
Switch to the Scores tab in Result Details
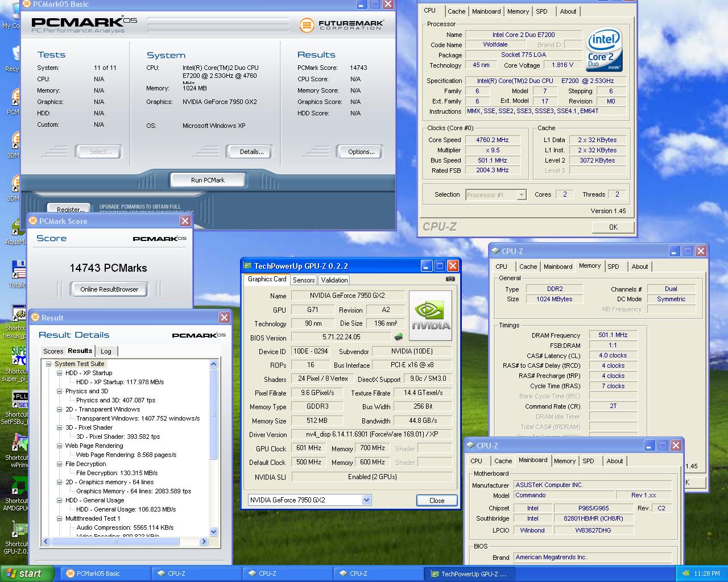[x=53, y=351]
